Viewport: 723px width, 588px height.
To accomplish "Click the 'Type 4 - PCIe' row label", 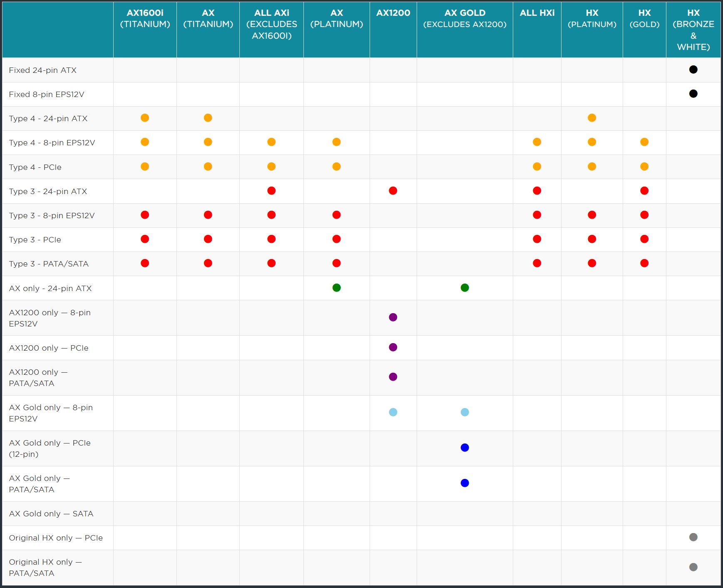I will 35,167.
